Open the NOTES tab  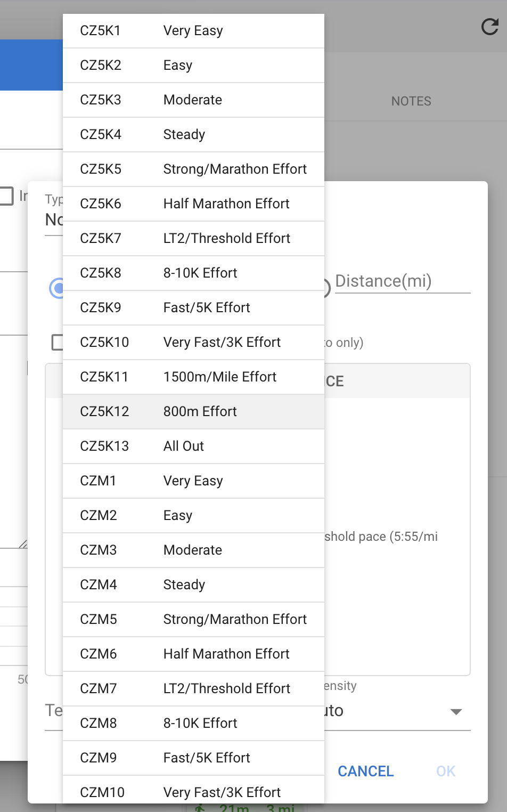pos(411,101)
